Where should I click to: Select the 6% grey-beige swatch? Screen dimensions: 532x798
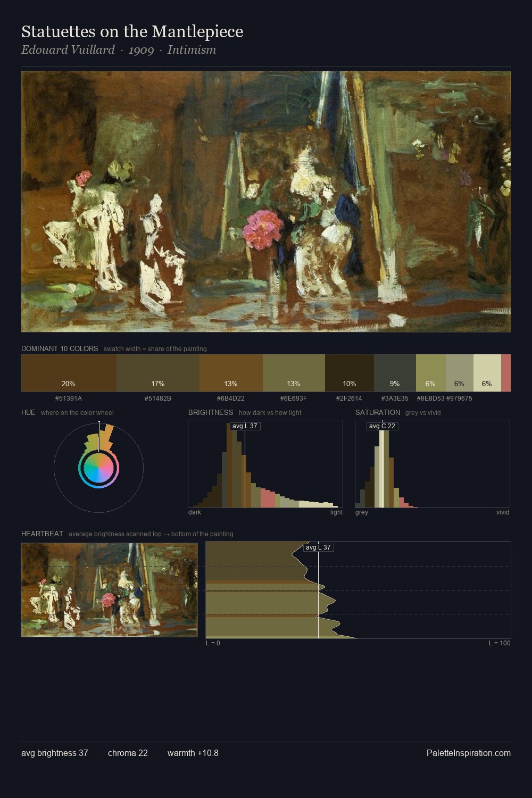(x=460, y=373)
